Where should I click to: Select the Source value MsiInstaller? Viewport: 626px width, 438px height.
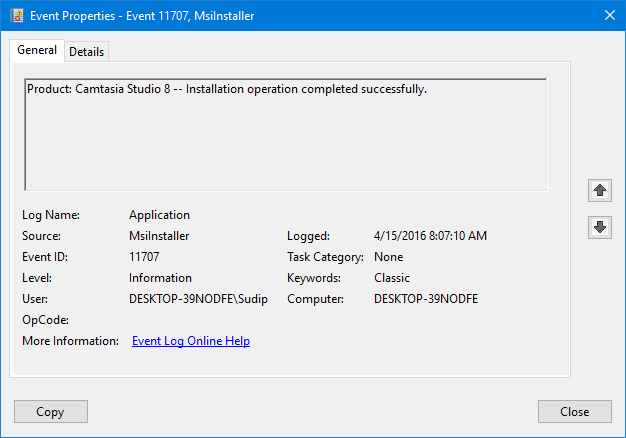159,236
